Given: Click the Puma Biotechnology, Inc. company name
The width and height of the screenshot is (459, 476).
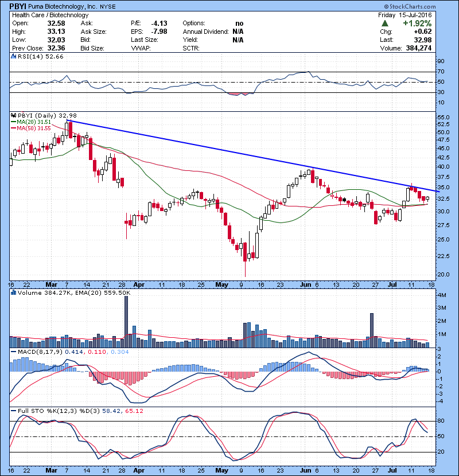Looking at the screenshot, I should pos(63,7).
